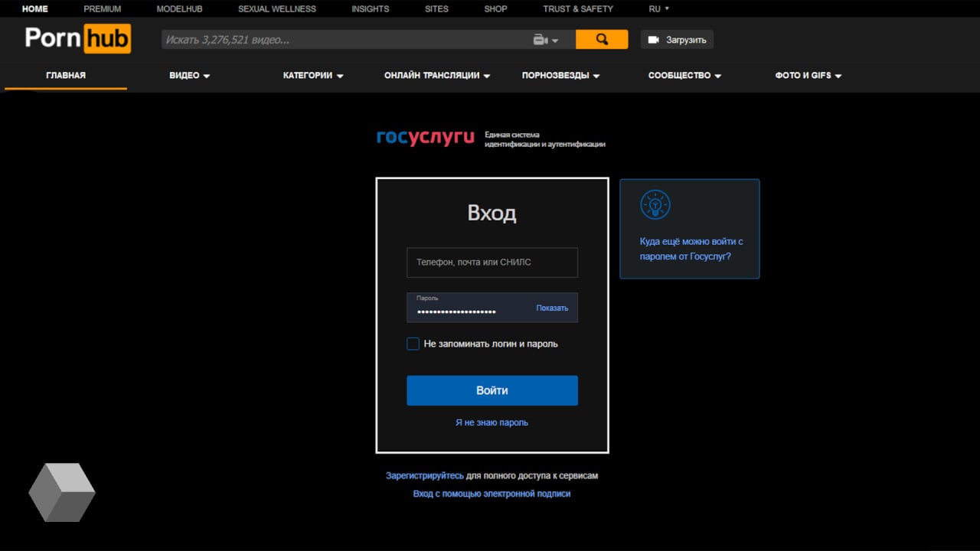The image size is (980, 551).
Task: Expand the СООБЩЕСТВО dropdown menu
Action: (x=684, y=76)
